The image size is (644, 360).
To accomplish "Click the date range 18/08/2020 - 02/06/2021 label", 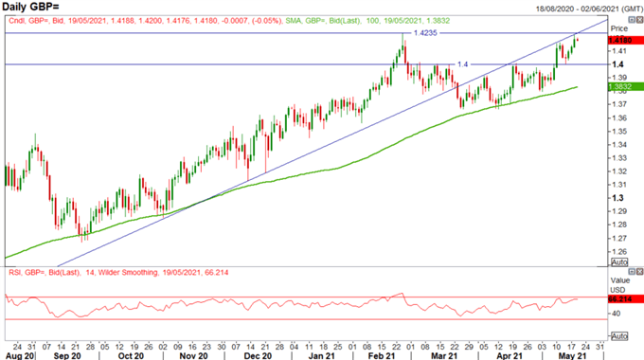I will pyautogui.click(x=589, y=9).
